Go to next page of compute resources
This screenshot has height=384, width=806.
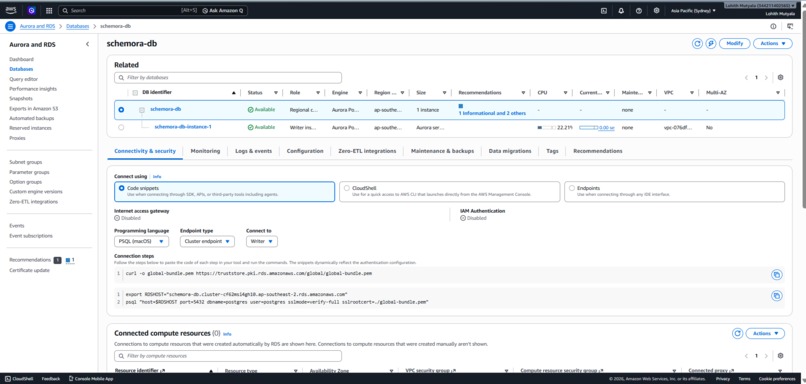coord(766,356)
